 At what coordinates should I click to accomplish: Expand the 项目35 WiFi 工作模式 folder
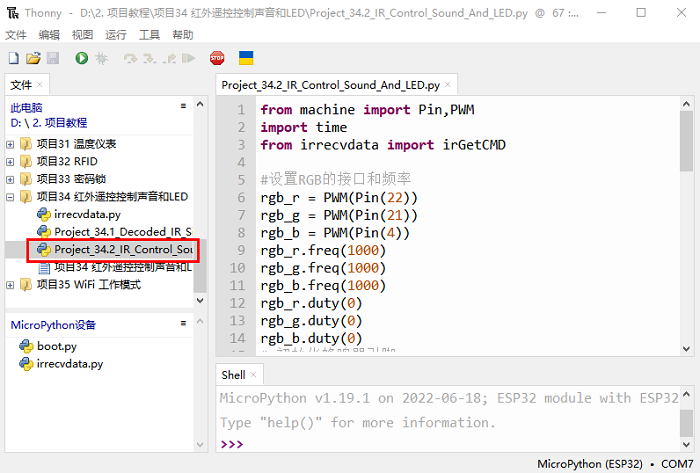[x=11, y=284]
